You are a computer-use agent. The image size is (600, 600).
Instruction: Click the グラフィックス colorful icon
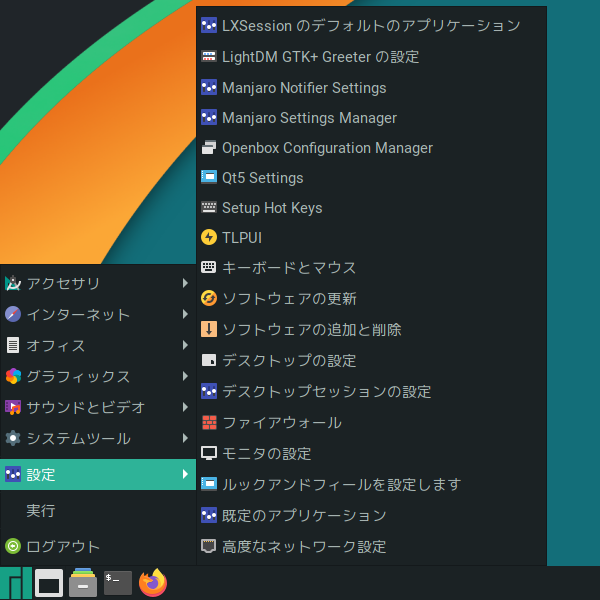pyautogui.click(x=13, y=376)
